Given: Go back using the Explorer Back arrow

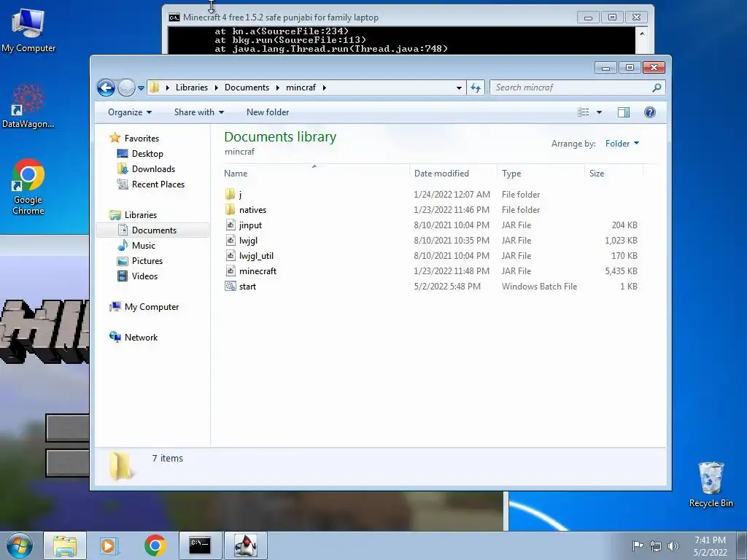Looking at the screenshot, I should 106,87.
